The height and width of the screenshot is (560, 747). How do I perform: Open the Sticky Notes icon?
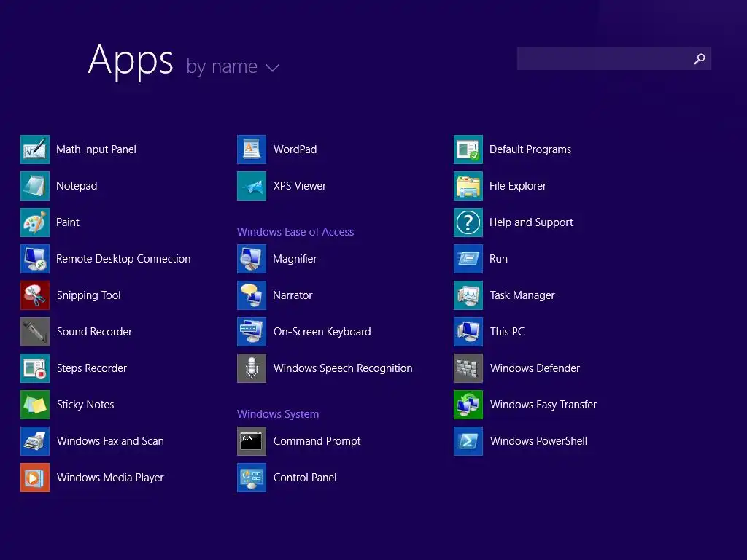coord(35,405)
